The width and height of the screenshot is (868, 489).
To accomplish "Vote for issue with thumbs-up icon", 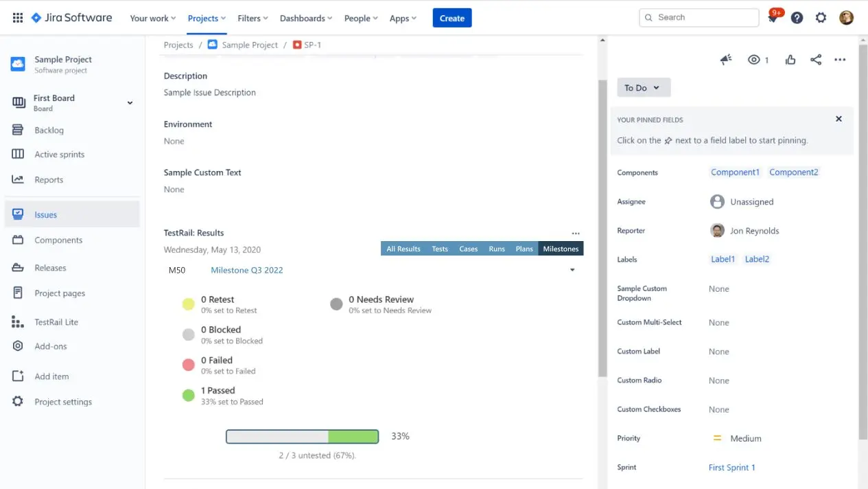I will click(790, 60).
